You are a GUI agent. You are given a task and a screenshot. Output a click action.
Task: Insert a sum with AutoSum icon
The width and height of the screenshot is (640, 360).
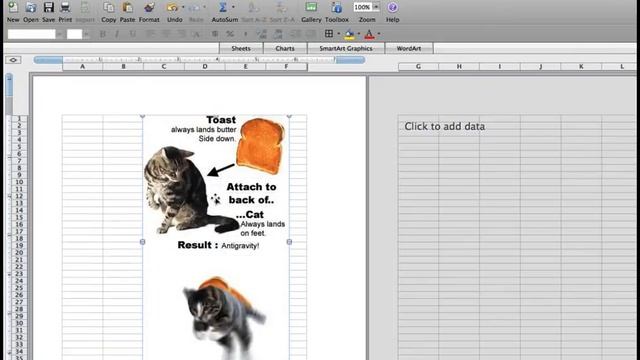(222, 8)
